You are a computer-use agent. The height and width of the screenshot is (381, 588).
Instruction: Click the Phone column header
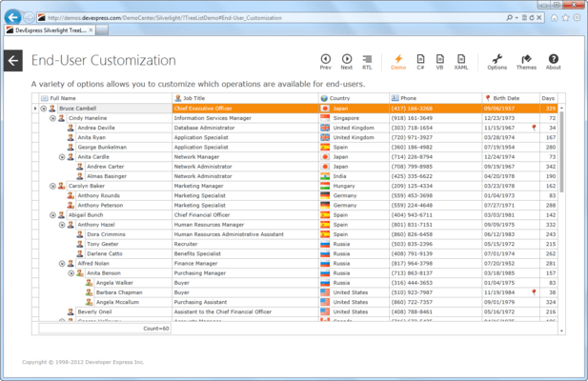click(436, 98)
